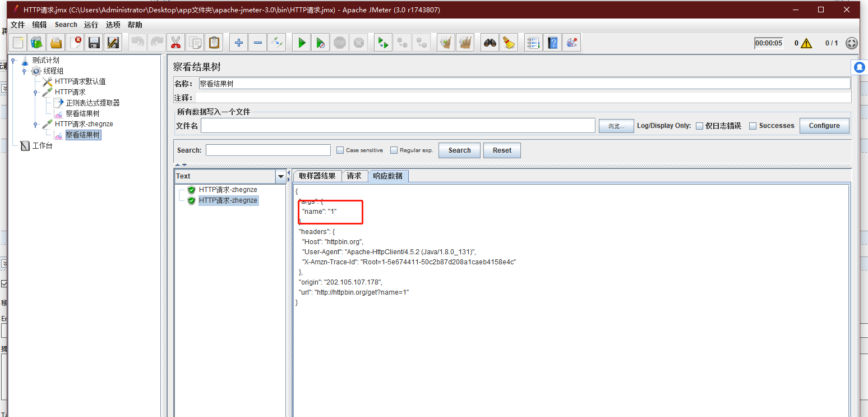868x417 pixels.
Task: Click the Undo arrow icon
Action: point(137,43)
